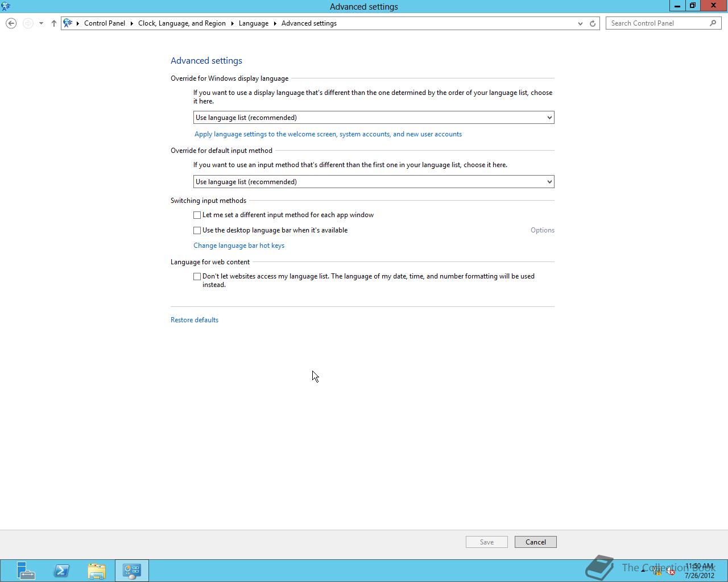Click the search magnifier icon
Image resolution: width=728 pixels, height=582 pixels.
point(713,23)
